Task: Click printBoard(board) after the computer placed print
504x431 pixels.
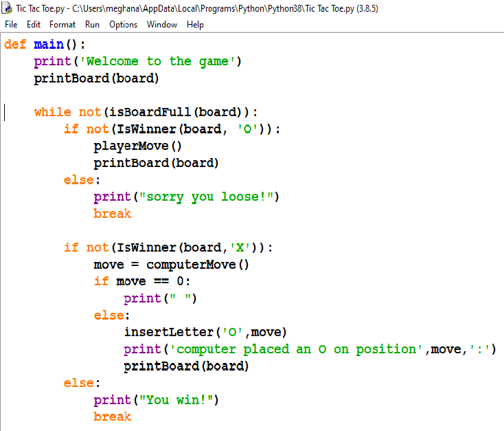Action: tap(187, 366)
